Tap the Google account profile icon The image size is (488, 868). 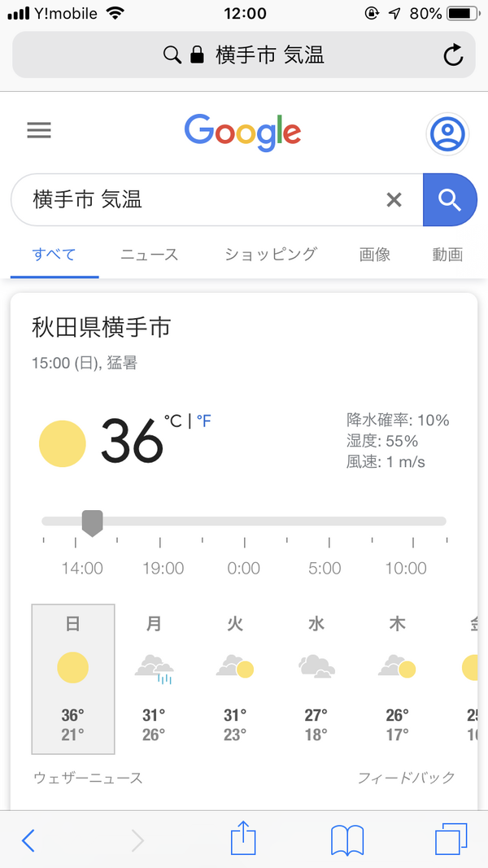[x=447, y=134]
